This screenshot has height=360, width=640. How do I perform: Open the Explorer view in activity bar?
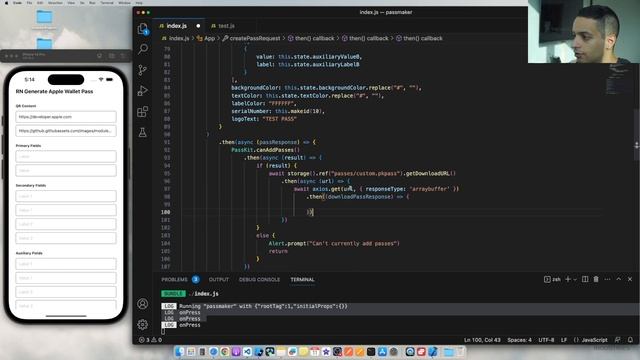click(x=142, y=29)
